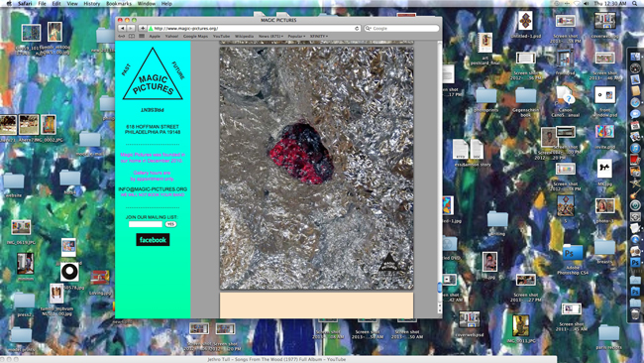Screen dimensions: 644x363
Task: Open the Top Sites grid icon
Action: [142, 36]
